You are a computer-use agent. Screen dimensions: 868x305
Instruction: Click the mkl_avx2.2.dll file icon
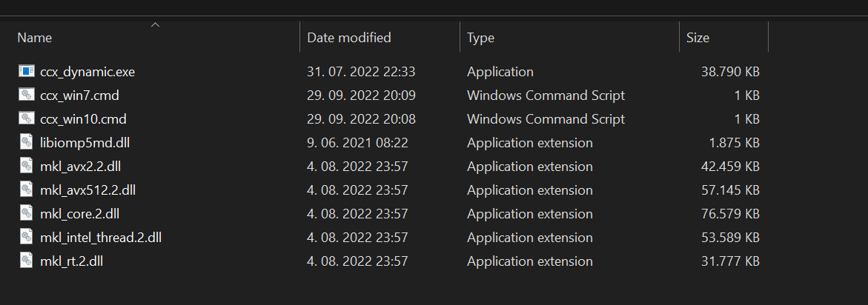click(x=27, y=167)
